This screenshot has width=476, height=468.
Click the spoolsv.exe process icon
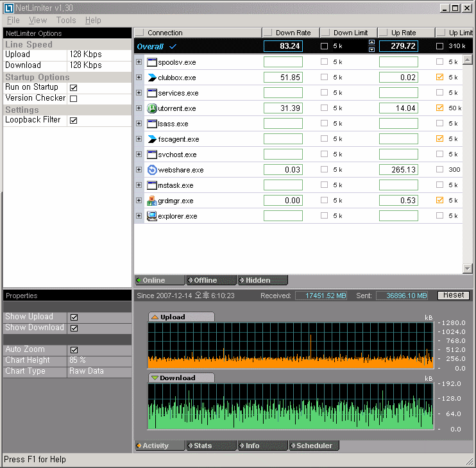(151, 62)
